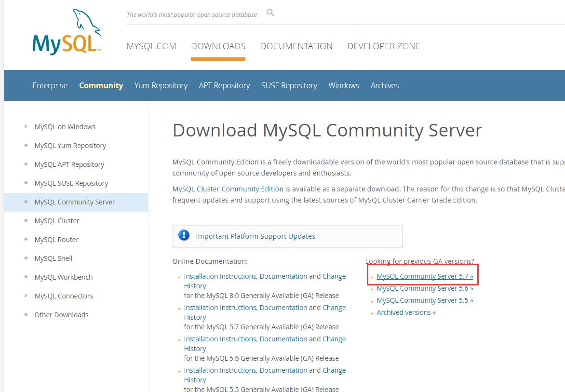
Task: Click the blue exclamation info icon
Action: 184,235
